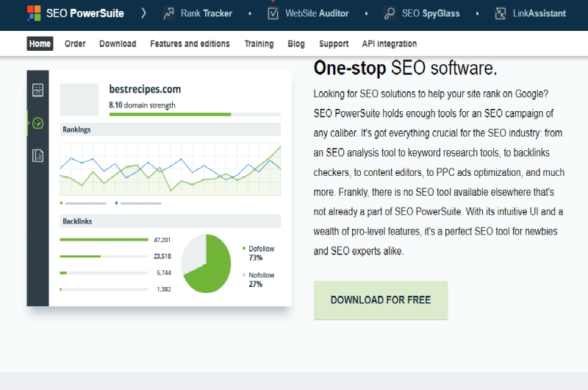
Task: Click the blue dot chart legend entry
Action: coord(138,203)
